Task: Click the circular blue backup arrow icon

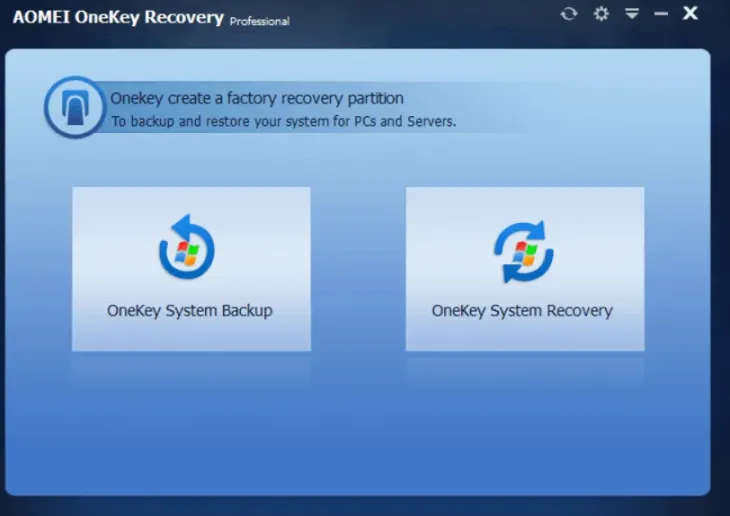Action: (x=187, y=250)
